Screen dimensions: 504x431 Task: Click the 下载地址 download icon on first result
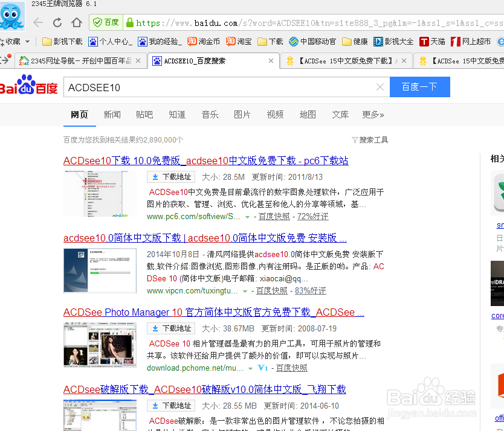(x=155, y=177)
